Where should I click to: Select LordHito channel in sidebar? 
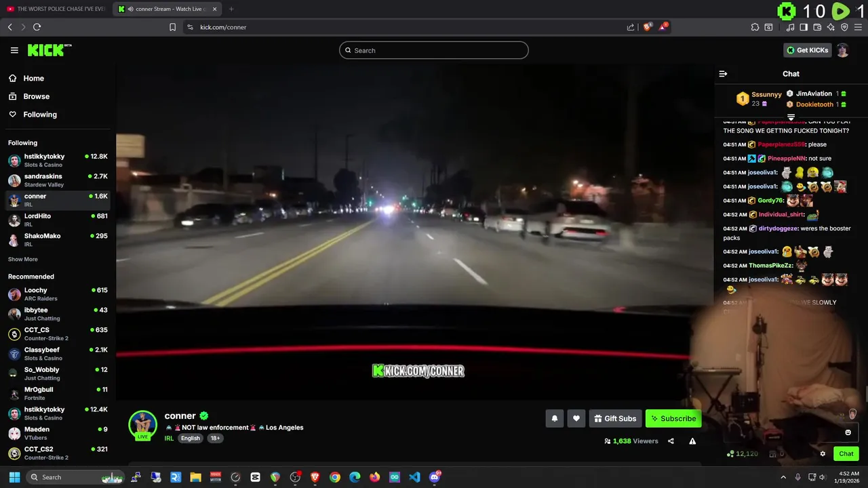pos(58,220)
